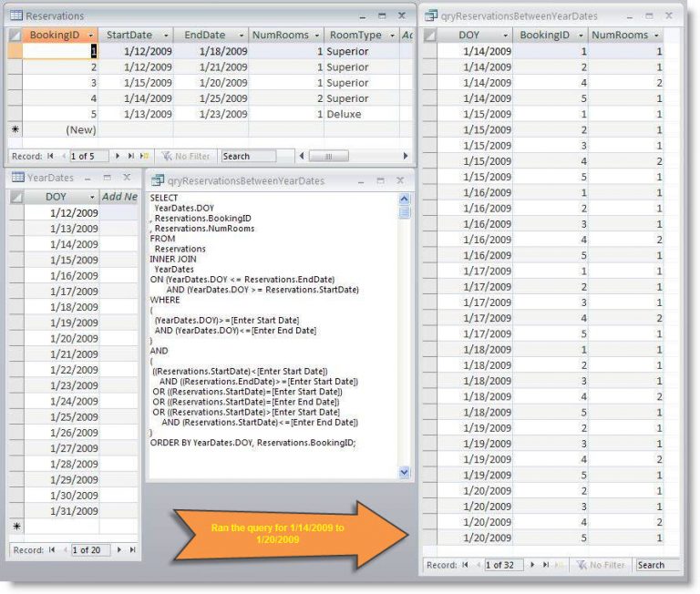Go to first record in Reservations table
This screenshot has width=700, height=594.
(51, 157)
